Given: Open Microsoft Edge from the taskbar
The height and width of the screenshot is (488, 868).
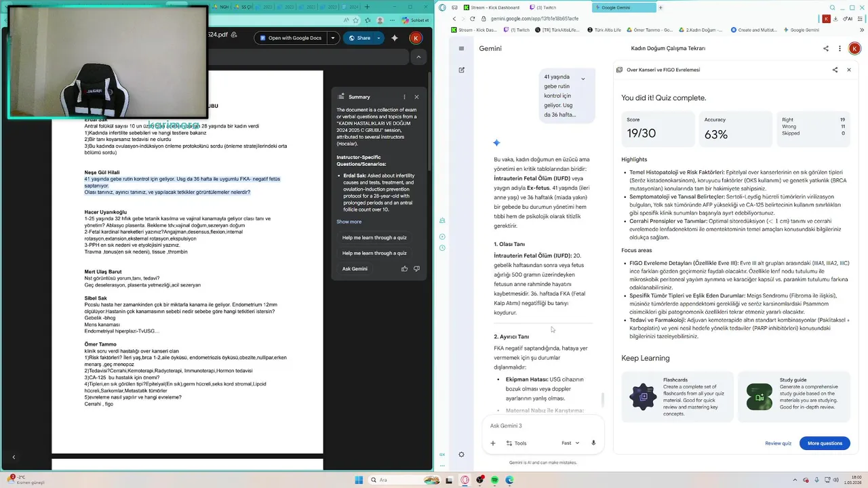Looking at the screenshot, I should [x=509, y=480].
